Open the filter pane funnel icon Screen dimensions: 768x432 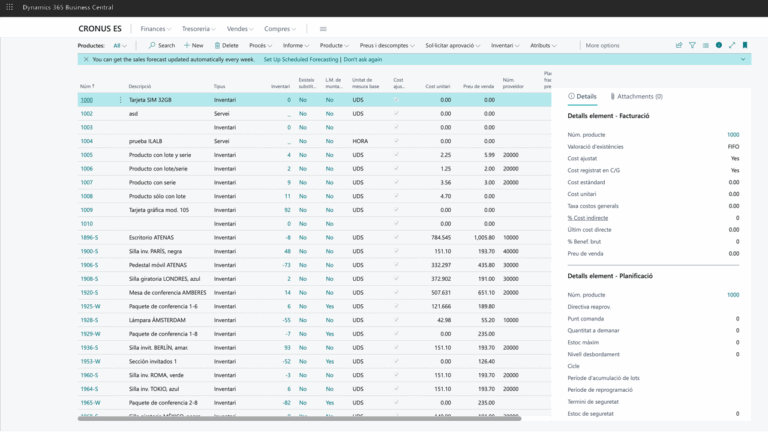point(692,45)
